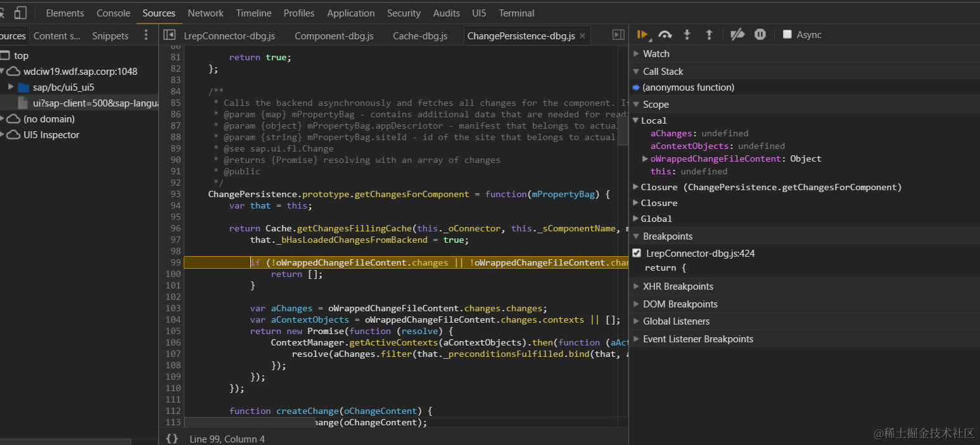Expand oWrappedChangeFileContent object in Scope

click(x=645, y=158)
